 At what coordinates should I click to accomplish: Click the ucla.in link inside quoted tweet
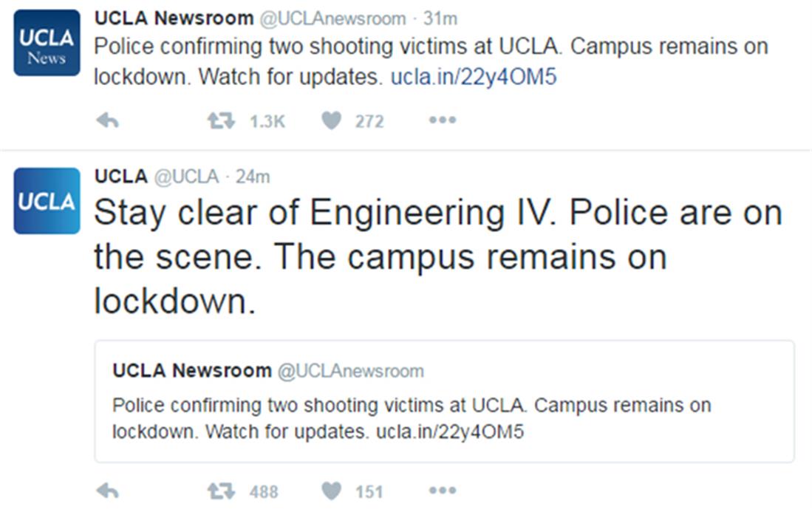(450, 431)
